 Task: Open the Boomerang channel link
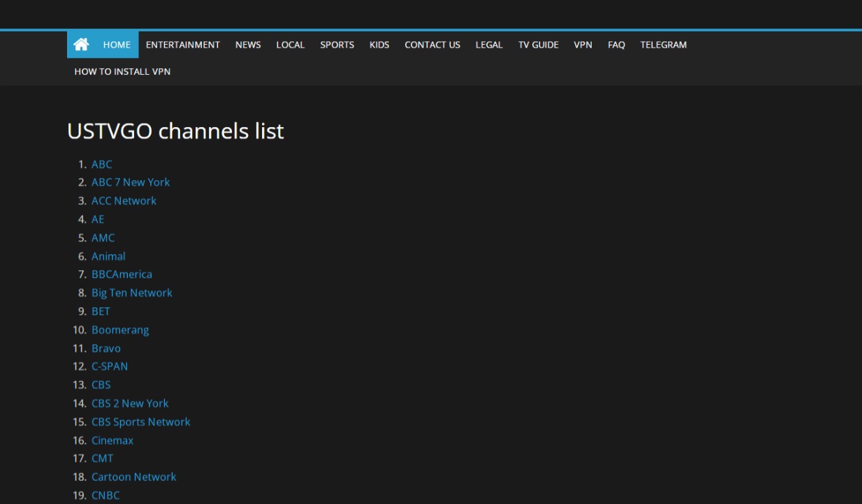click(x=120, y=330)
